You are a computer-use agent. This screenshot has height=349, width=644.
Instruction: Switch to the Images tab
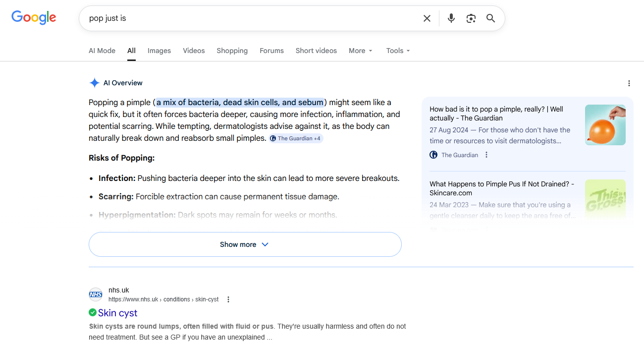point(159,51)
